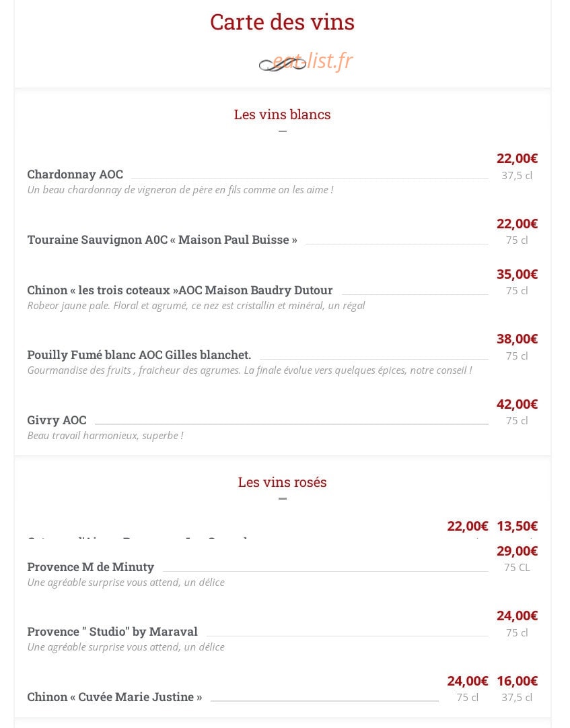Click the Givry description Beau travail harmonieux
Screen dimensions: 570x728
click(105, 436)
